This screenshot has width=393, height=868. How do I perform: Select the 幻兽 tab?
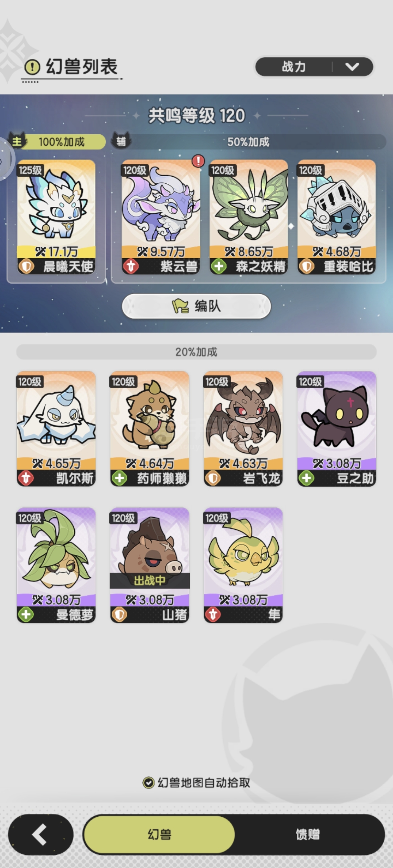(x=159, y=834)
